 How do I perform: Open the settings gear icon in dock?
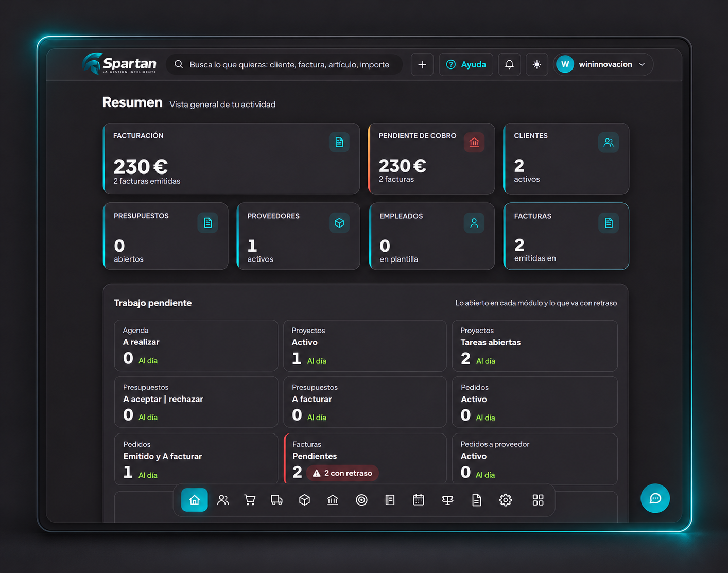coord(506,500)
